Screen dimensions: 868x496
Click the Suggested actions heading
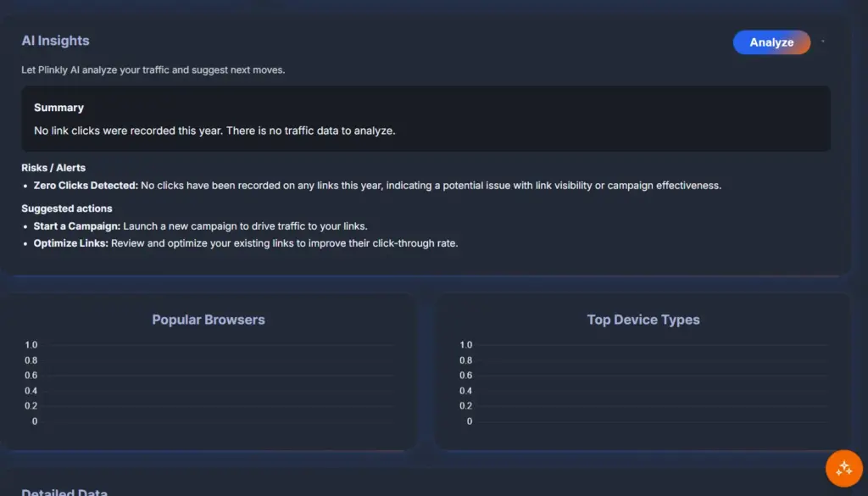coord(67,208)
